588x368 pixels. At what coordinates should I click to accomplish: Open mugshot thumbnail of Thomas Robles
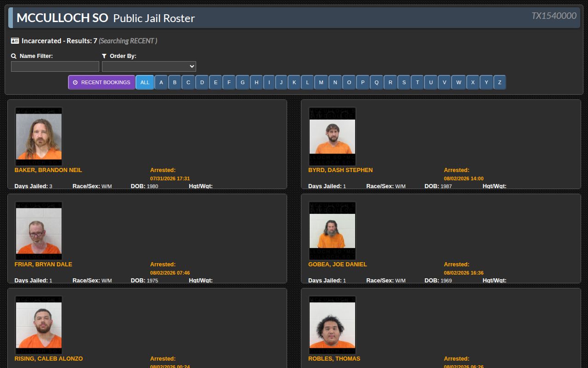click(332, 325)
